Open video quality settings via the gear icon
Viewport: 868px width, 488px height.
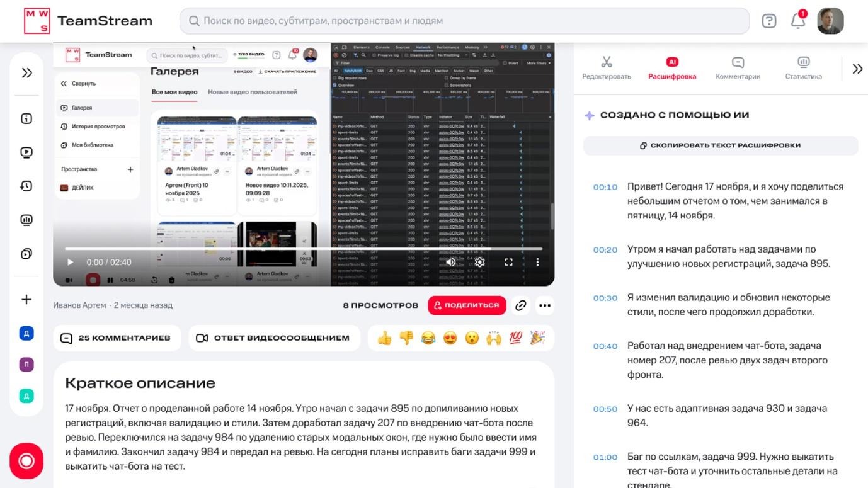pos(479,261)
